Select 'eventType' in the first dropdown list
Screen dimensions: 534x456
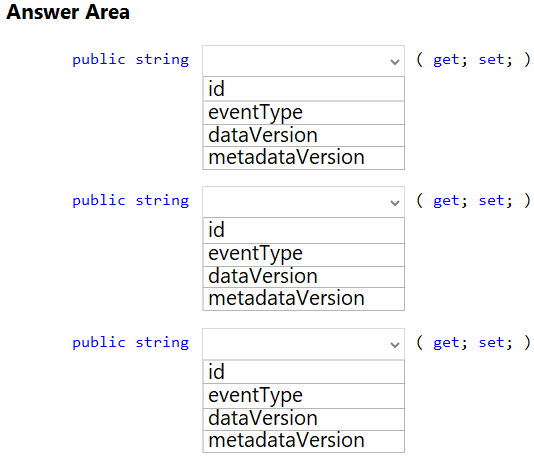click(x=303, y=113)
